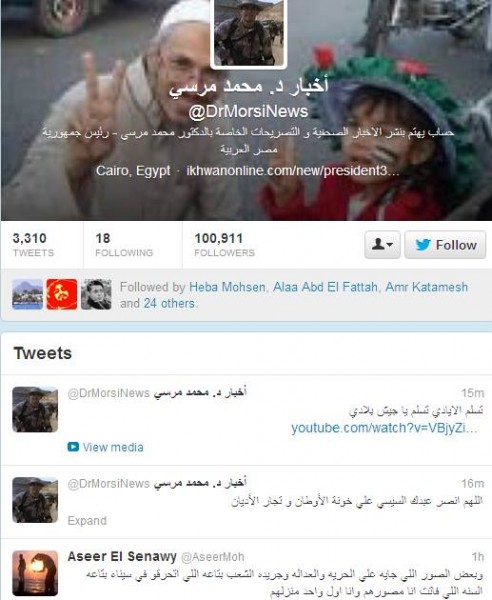This screenshot has width=492, height=600.
Task: Open Amr Katamesh's profile link
Action: coord(427,287)
